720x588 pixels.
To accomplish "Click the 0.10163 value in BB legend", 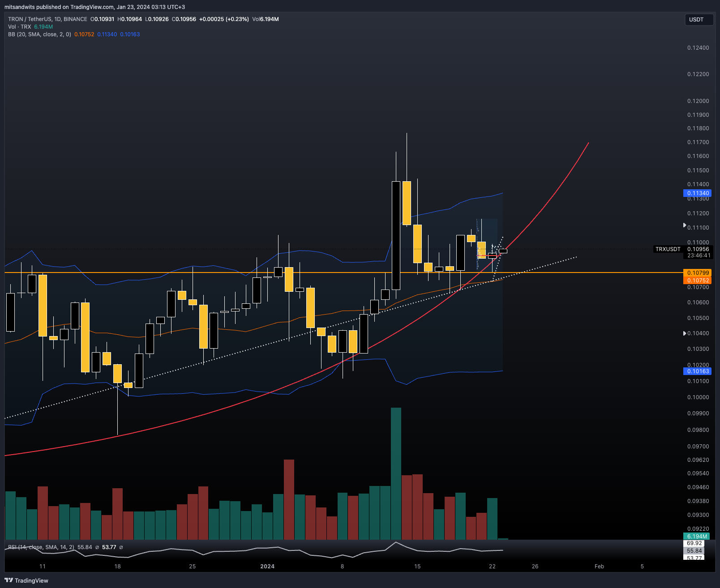I will click(x=130, y=34).
